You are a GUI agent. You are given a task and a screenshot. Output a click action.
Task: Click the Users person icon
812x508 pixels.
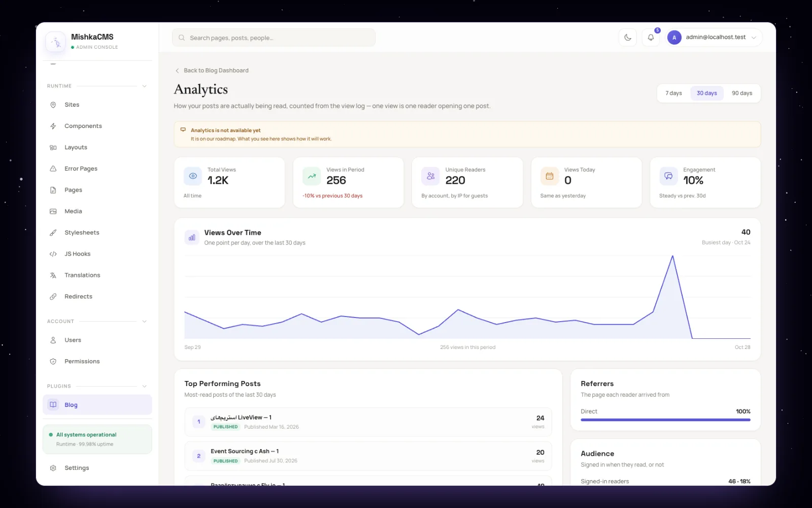(53, 340)
